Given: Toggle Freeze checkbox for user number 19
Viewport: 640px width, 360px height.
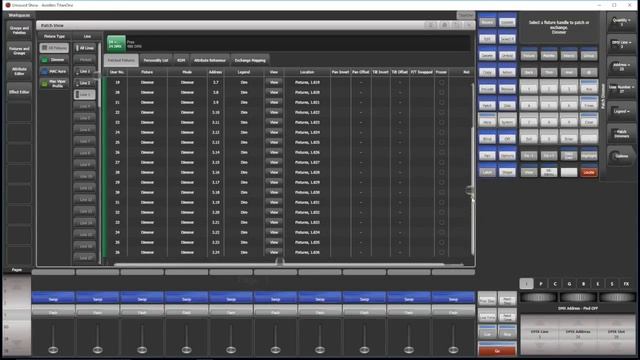Looking at the screenshot, I should coord(441,82).
